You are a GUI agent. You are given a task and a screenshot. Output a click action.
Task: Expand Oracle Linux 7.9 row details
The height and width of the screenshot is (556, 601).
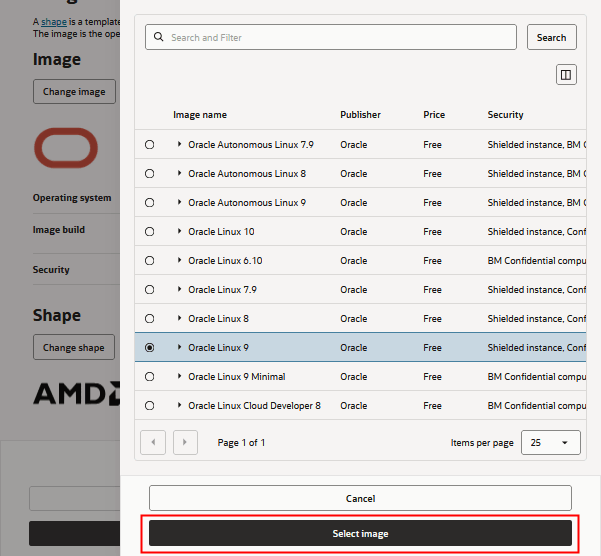tap(179, 289)
